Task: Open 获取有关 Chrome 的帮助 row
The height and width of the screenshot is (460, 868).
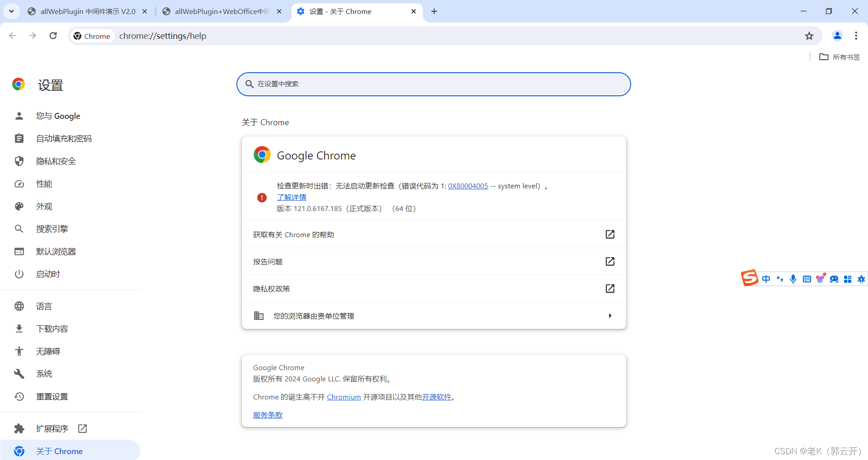Action: pos(434,235)
